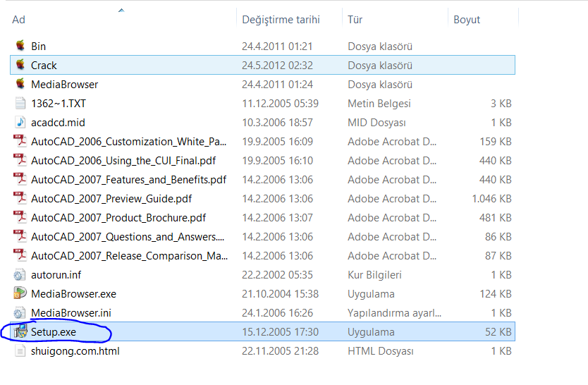This screenshot has width=588, height=385.
Task: Select the MediaBrowser folder name
Action: (64, 85)
